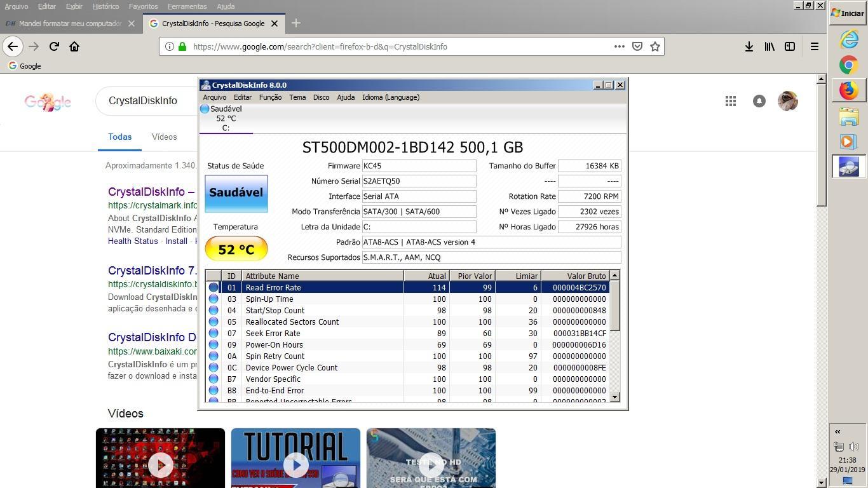Click Valor Bruto column header
The image size is (868, 488).
[x=575, y=276]
